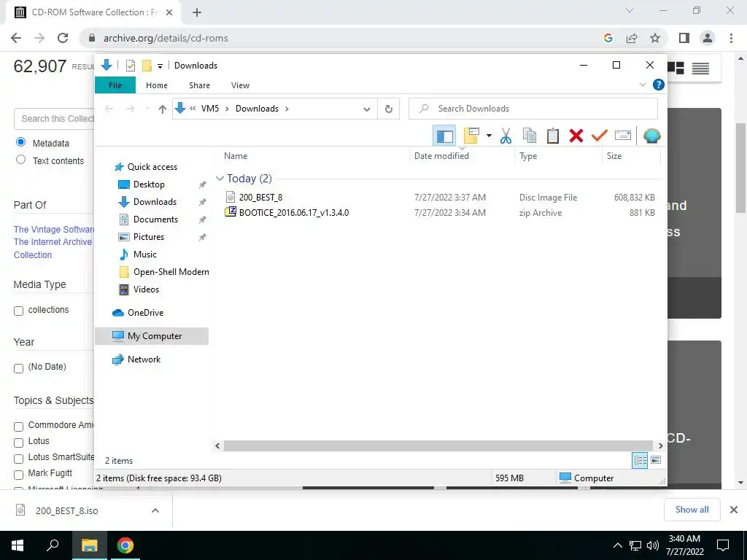Select BOOTICE_2016.06.17_v1.3.4.0 zip file
This screenshot has height=560, width=747.
[x=293, y=213]
